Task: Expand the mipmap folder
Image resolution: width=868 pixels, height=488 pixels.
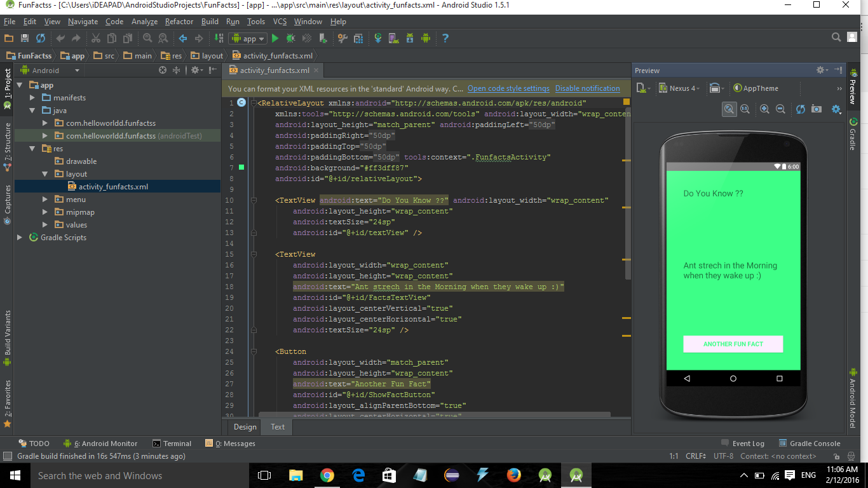Action: pyautogui.click(x=45, y=212)
